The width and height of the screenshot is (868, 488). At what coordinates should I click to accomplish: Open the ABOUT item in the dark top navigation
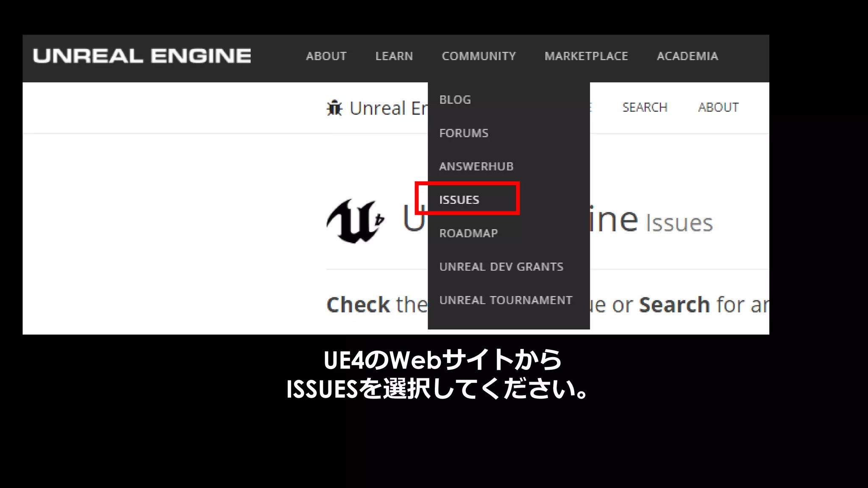(326, 56)
